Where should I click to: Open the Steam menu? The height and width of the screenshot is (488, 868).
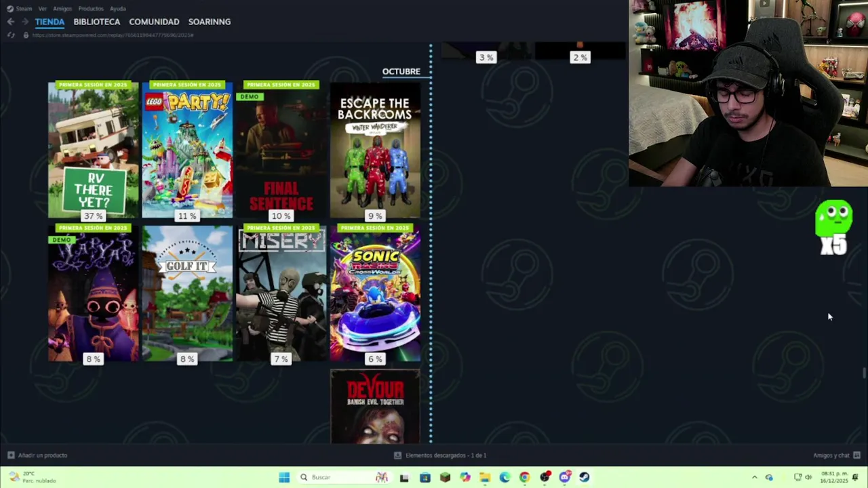pos(20,9)
